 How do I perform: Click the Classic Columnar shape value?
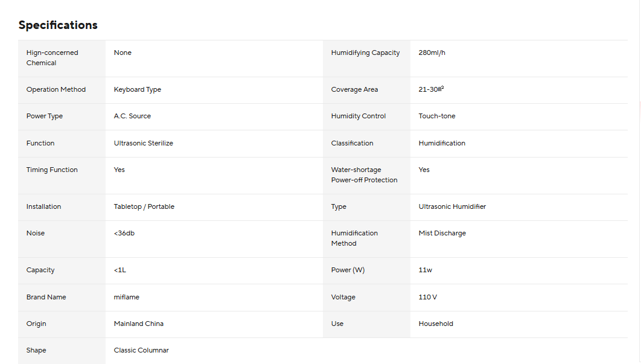(141, 350)
